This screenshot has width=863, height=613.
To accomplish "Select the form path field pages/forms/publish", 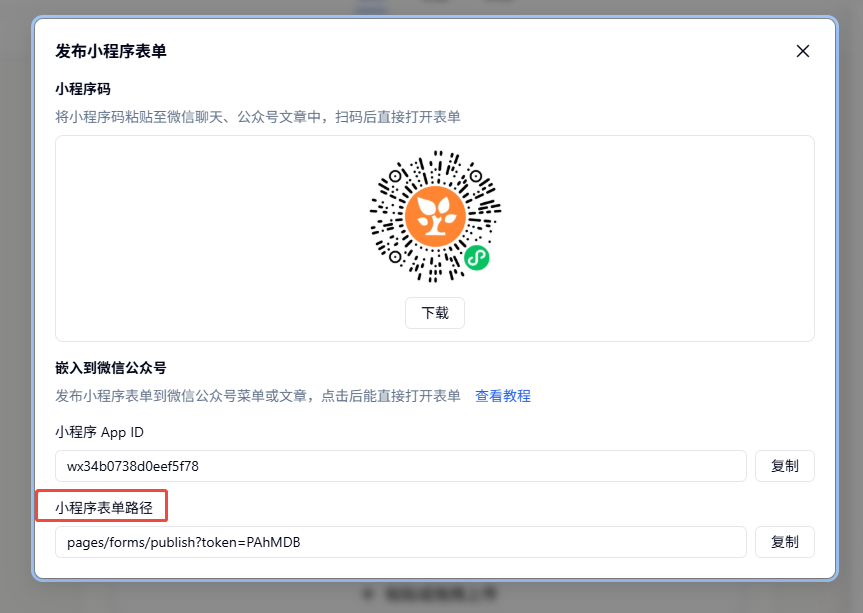I will pyautogui.click(x=401, y=542).
